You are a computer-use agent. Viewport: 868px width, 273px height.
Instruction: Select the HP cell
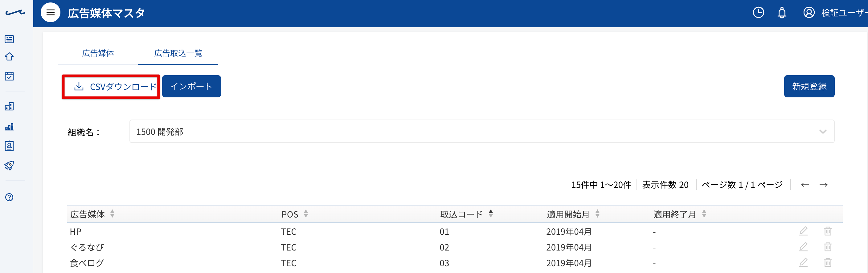pos(76,231)
